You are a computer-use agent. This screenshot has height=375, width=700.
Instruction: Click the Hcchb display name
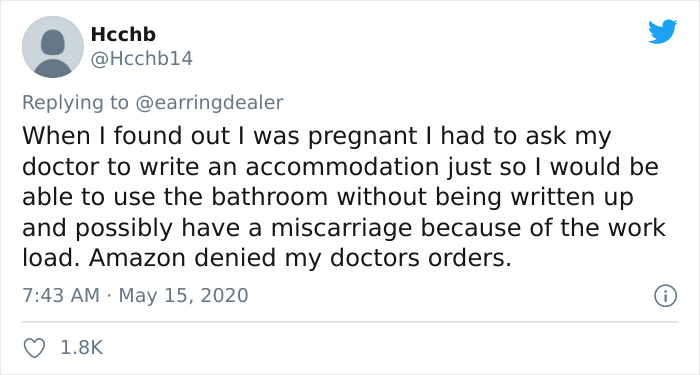(123, 34)
